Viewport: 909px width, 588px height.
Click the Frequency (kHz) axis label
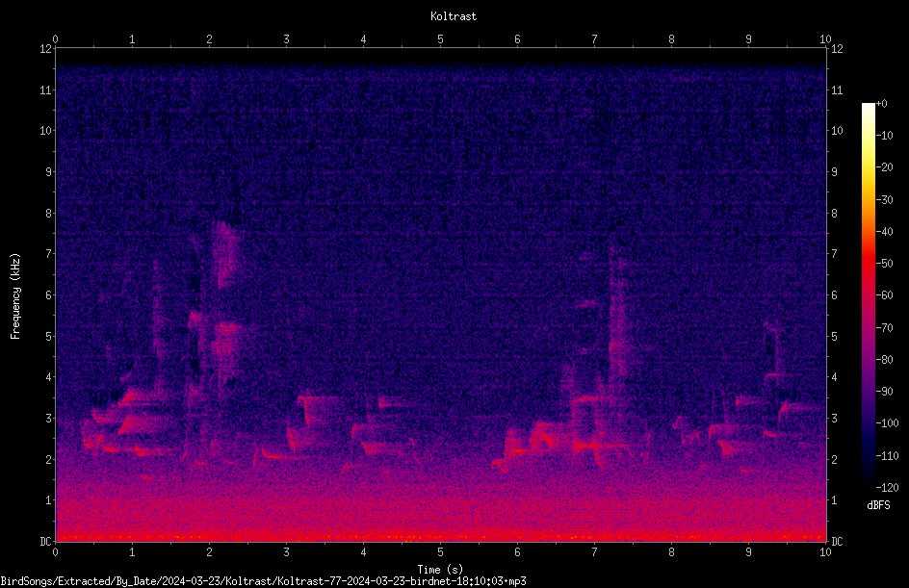(x=15, y=296)
